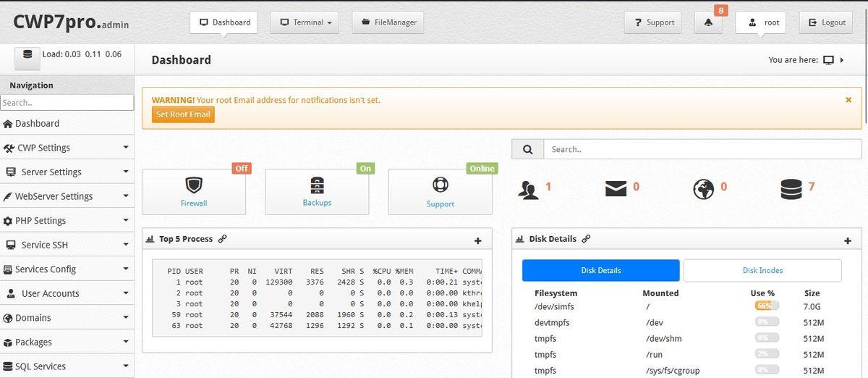The height and width of the screenshot is (378, 868).
Task: Select PID 59 row in process list
Action: [318, 314]
